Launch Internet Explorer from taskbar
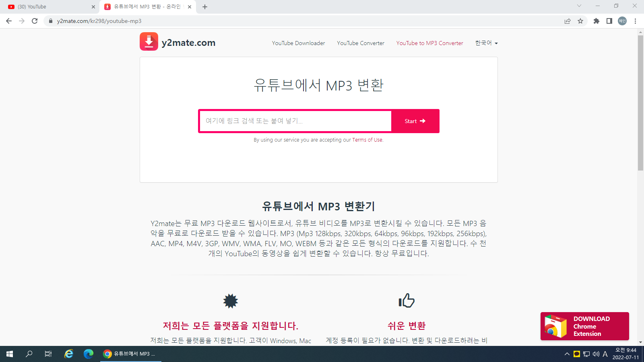644x362 pixels. pyautogui.click(x=69, y=354)
